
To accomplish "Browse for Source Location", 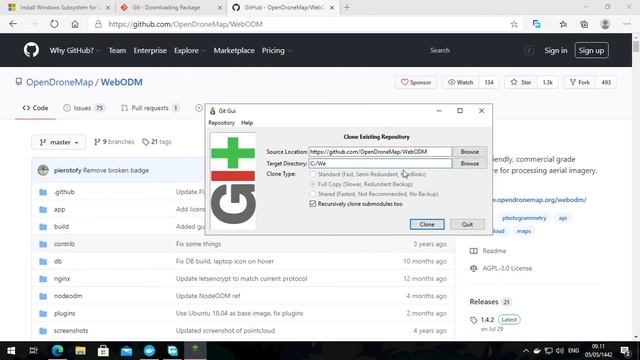I will pyautogui.click(x=469, y=151).
